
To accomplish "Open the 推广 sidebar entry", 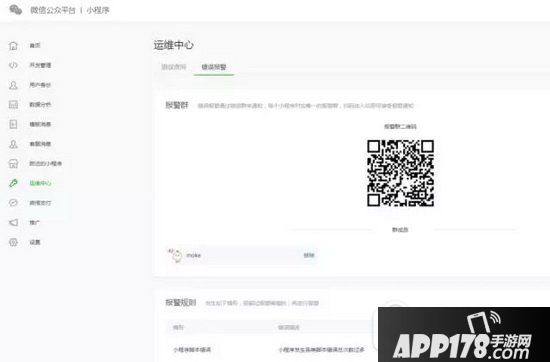I will point(35,222).
